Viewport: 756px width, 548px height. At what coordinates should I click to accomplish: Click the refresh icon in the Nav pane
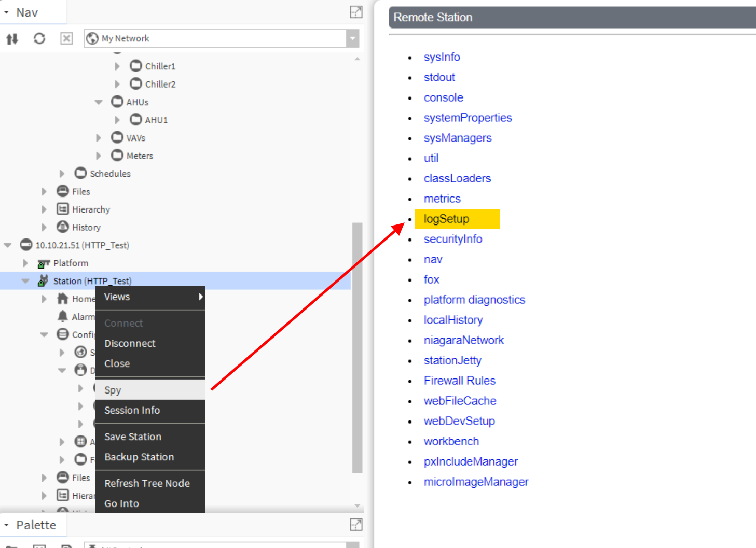[x=39, y=38]
